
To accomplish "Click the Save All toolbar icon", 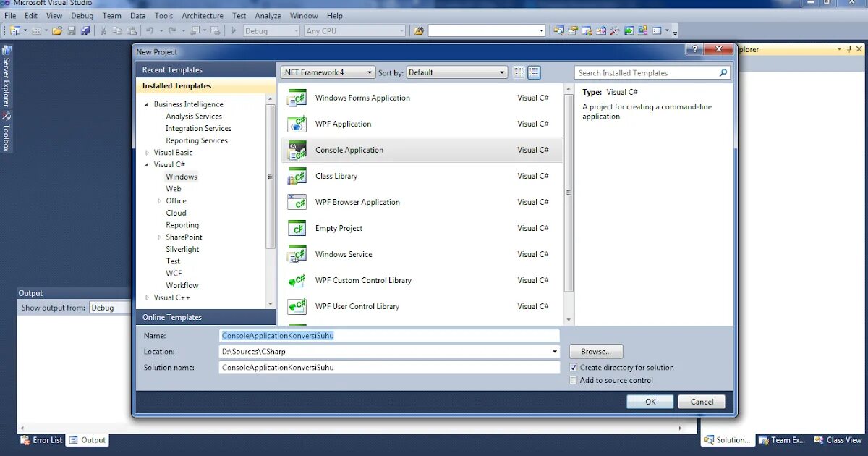I will coord(85,30).
